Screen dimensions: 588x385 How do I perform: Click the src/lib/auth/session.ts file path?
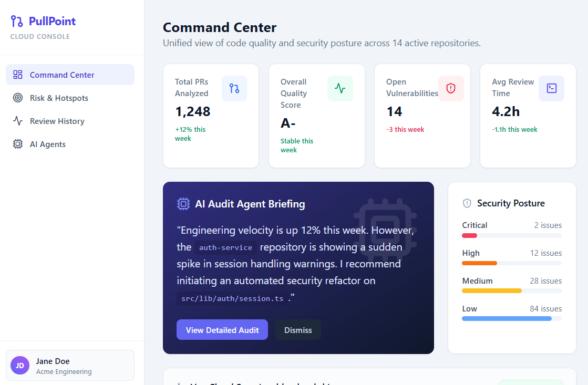pyautogui.click(x=232, y=298)
